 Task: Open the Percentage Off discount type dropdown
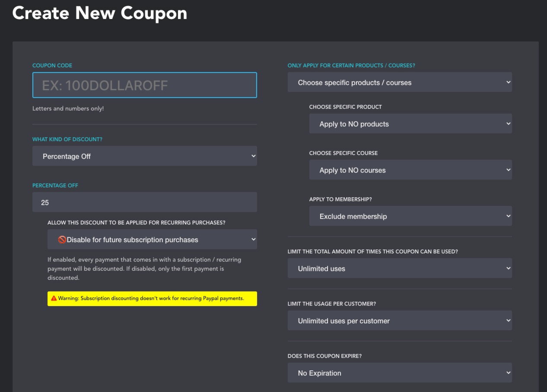coord(145,156)
